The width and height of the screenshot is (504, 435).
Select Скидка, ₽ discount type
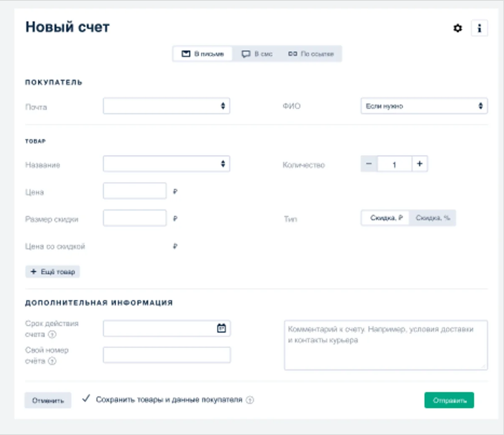coord(386,218)
